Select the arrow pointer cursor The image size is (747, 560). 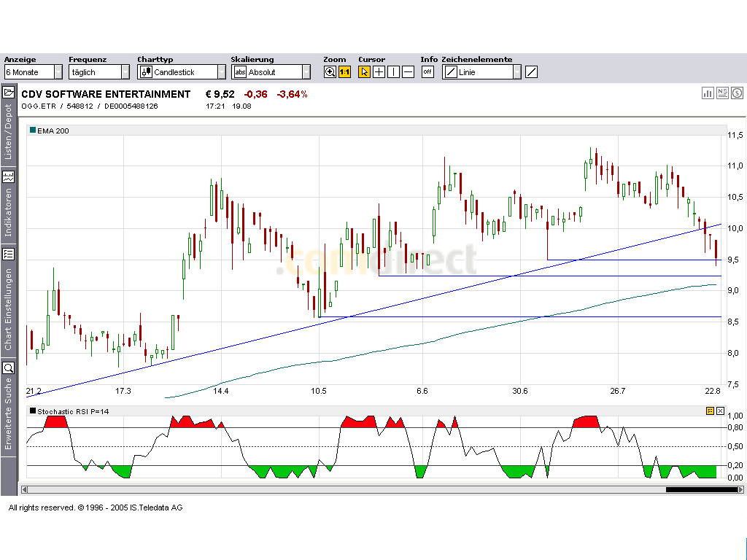(x=365, y=72)
